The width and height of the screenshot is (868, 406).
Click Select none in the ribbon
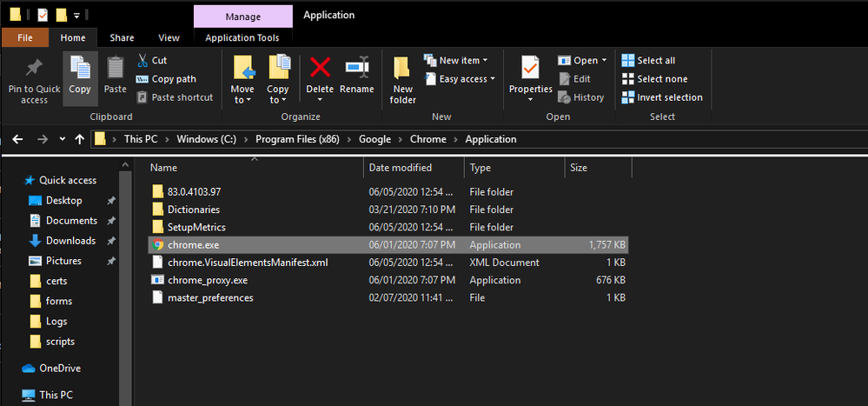pos(654,78)
